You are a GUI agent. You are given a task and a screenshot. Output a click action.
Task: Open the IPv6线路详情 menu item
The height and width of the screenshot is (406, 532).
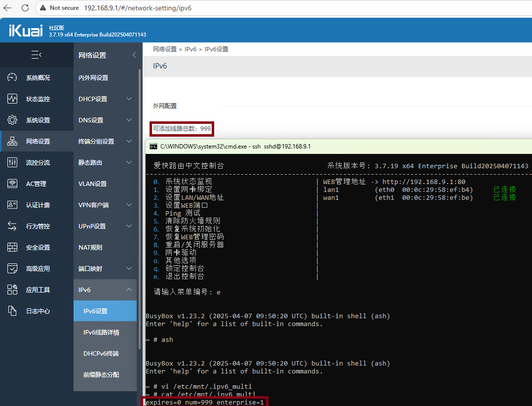(x=101, y=332)
